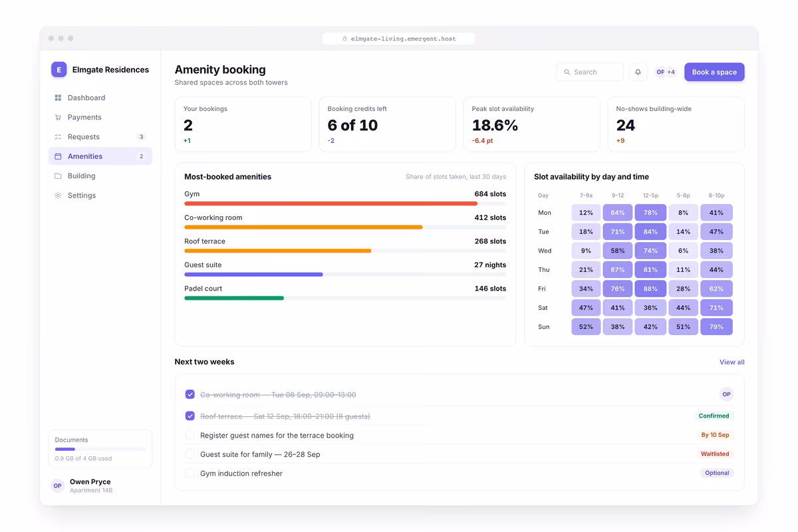Select the Wed 5-8p cell showing 6%

(683, 251)
